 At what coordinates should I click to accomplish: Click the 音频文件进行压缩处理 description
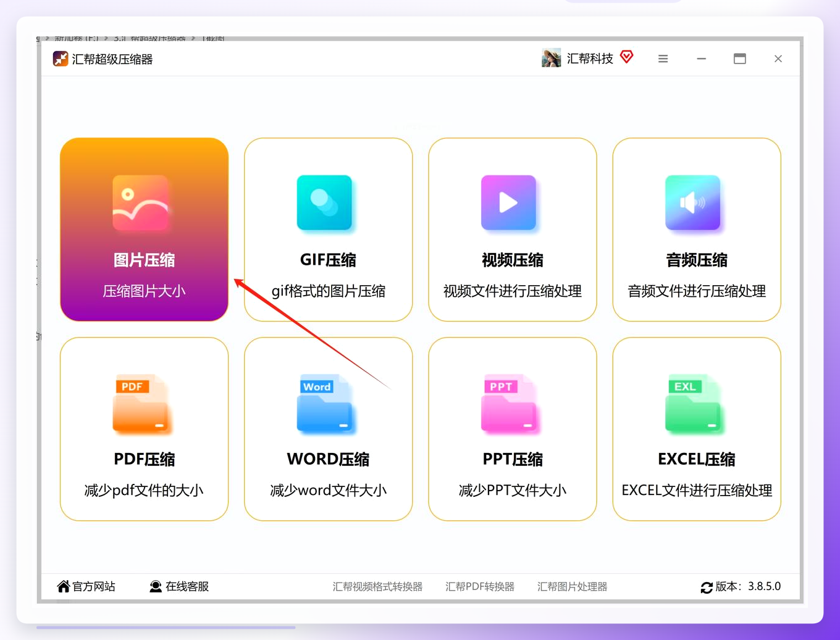(x=697, y=291)
